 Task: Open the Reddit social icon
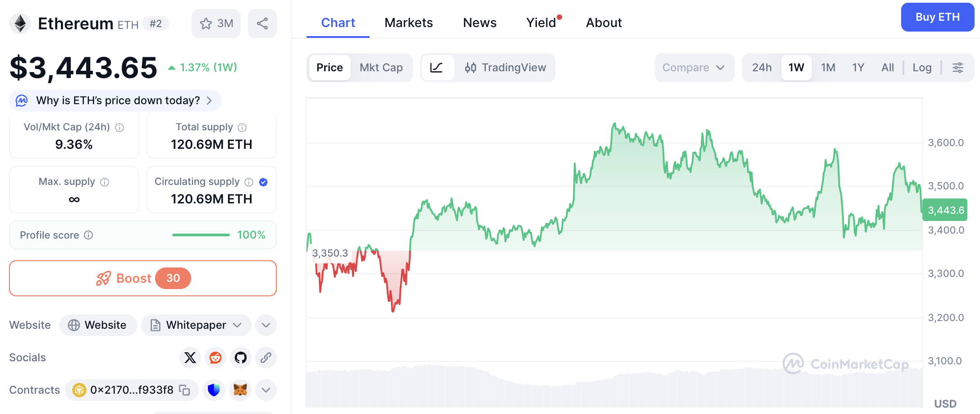215,358
